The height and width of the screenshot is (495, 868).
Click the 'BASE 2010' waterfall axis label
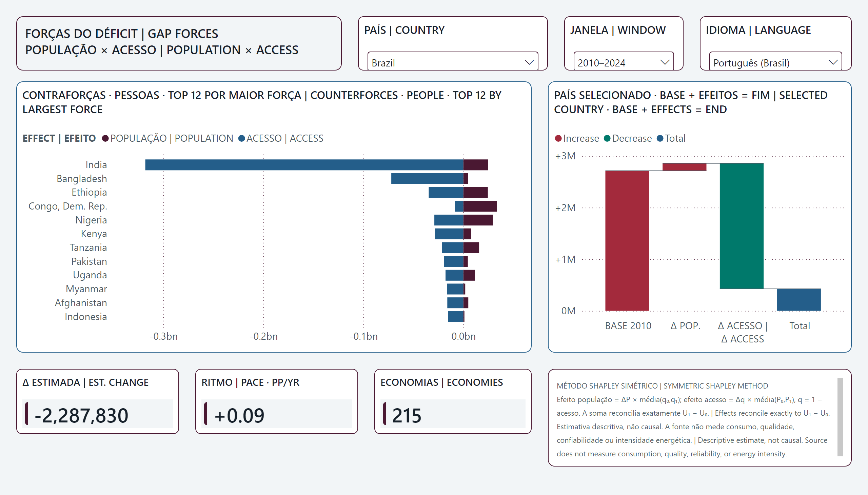pyautogui.click(x=628, y=326)
